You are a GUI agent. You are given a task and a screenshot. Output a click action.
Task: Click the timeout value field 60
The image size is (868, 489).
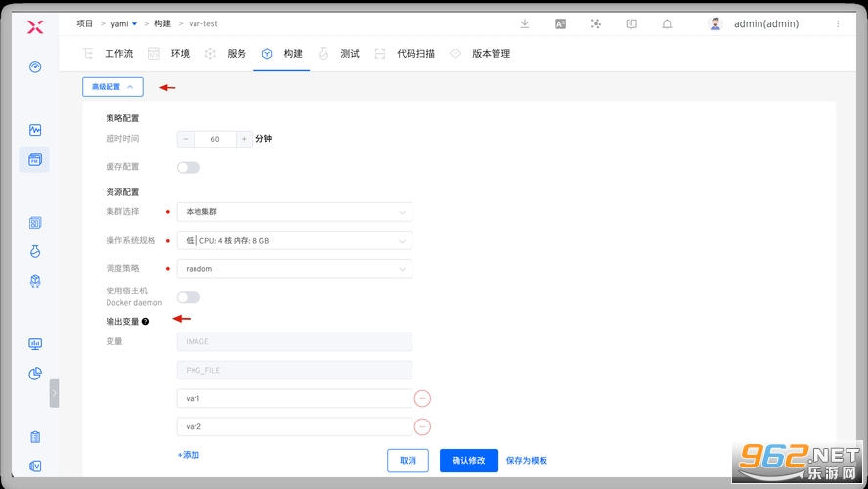[x=215, y=139]
